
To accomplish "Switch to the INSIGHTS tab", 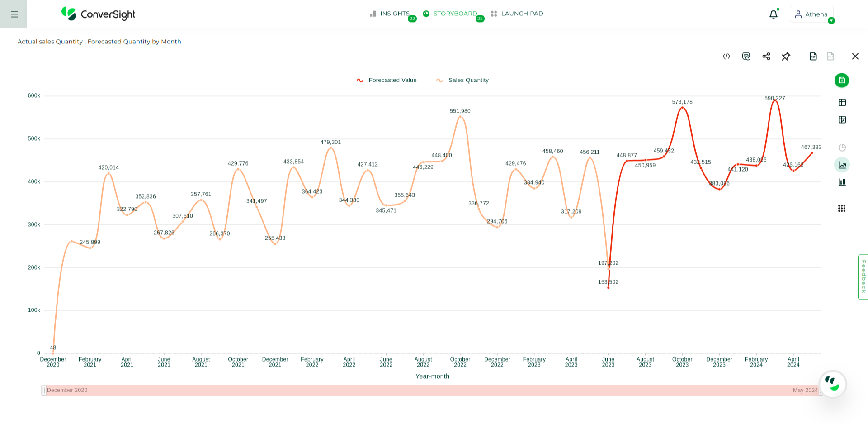I will coord(394,14).
